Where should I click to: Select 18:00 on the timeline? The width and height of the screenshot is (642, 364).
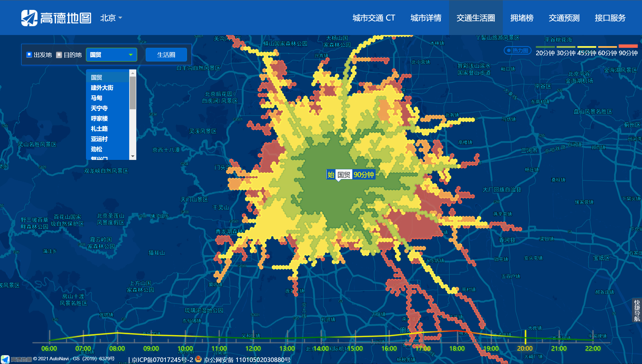457,348
